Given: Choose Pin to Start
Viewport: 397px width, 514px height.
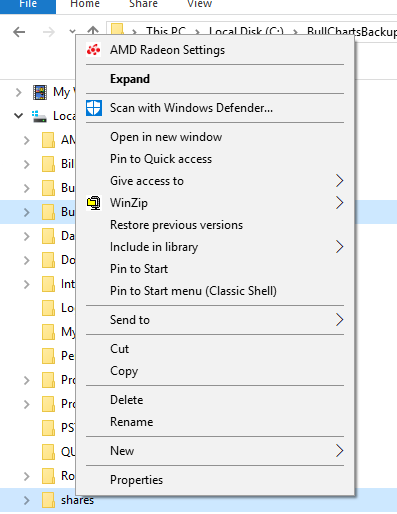Looking at the screenshot, I should 215,269.
